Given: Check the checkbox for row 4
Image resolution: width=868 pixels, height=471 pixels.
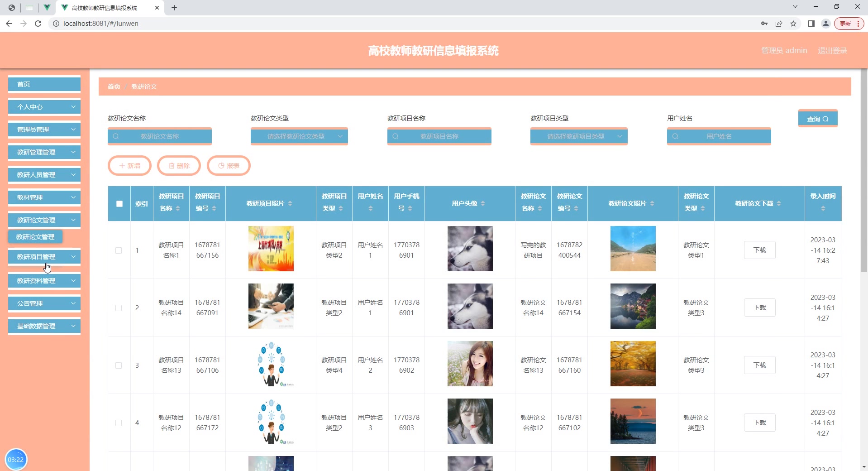Looking at the screenshot, I should click(x=119, y=423).
